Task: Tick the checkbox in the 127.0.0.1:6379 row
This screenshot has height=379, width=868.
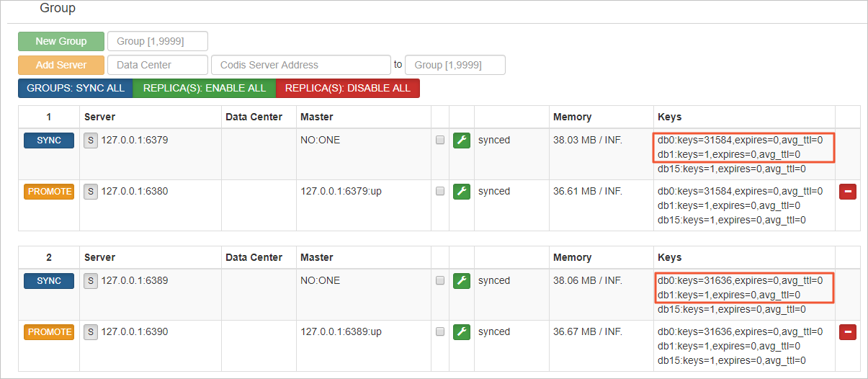Action: tap(440, 141)
